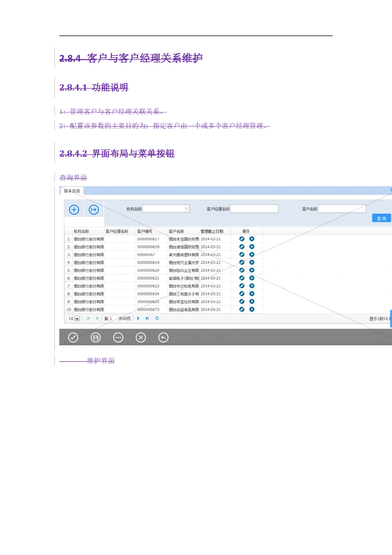Screen dimensions: 392x555
Task: Open the more options ellipsis icon
Action: pos(118,338)
